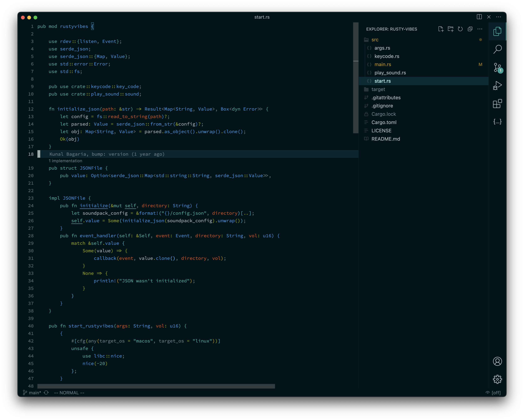Click the New File icon in Explorer

coord(441,29)
